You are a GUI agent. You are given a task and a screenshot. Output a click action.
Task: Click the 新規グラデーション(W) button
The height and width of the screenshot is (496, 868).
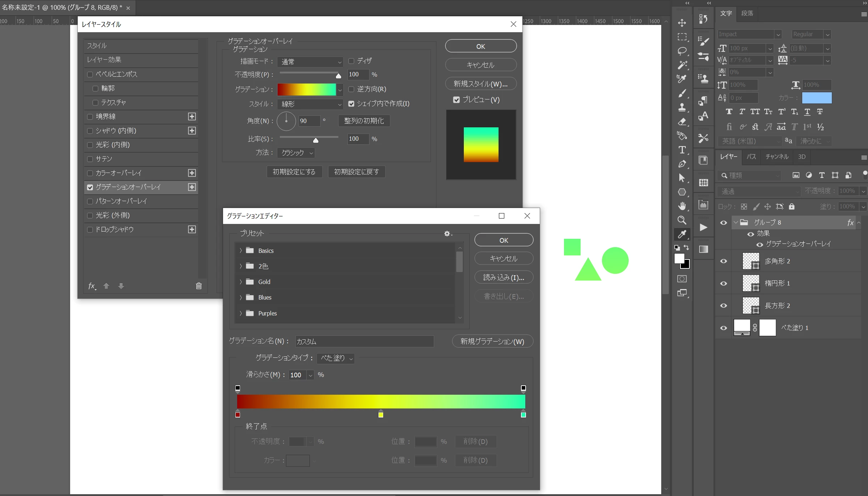click(492, 341)
